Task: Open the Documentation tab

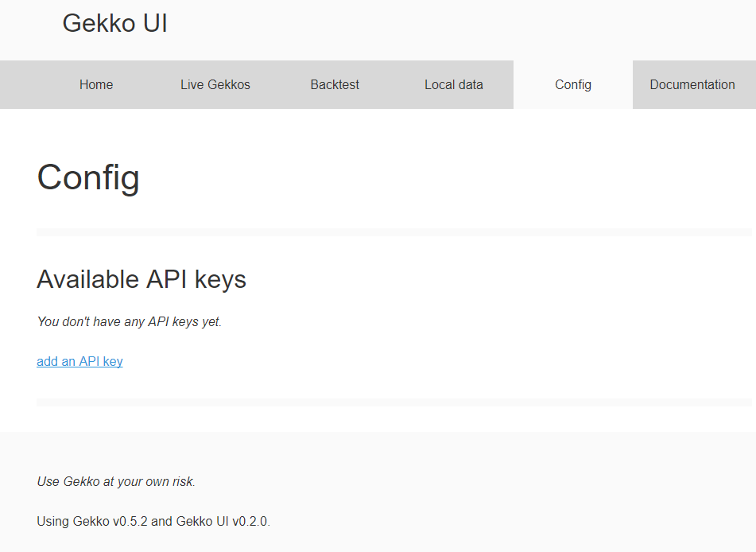Action: pyautogui.click(x=692, y=85)
